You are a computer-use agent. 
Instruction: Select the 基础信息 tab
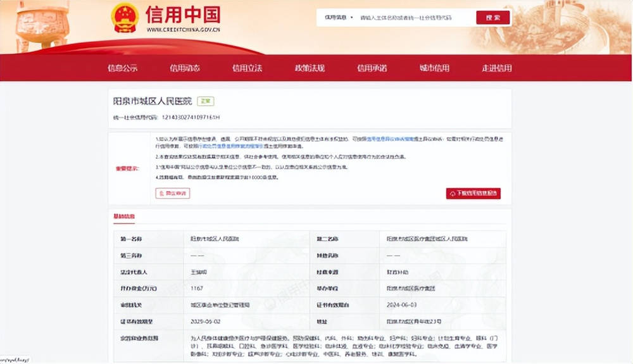click(x=124, y=217)
